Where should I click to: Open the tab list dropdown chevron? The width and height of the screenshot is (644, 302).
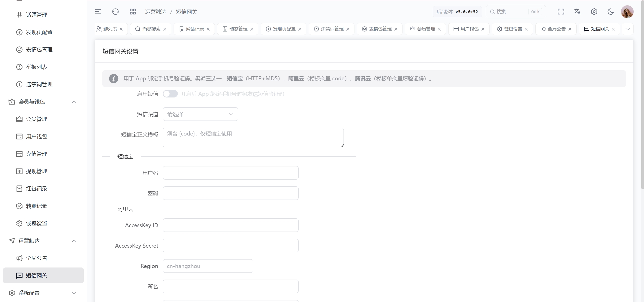pyautogui.click(x=628, y=29)
